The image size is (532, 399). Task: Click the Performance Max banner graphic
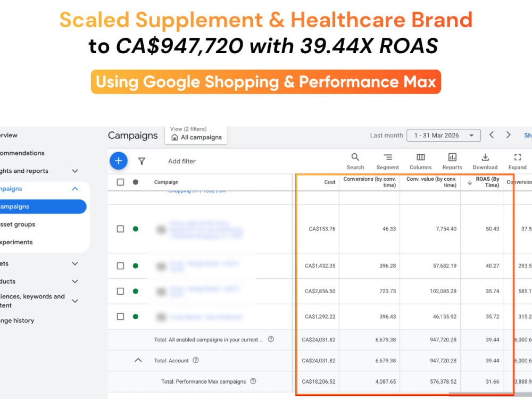click(266, 82)
